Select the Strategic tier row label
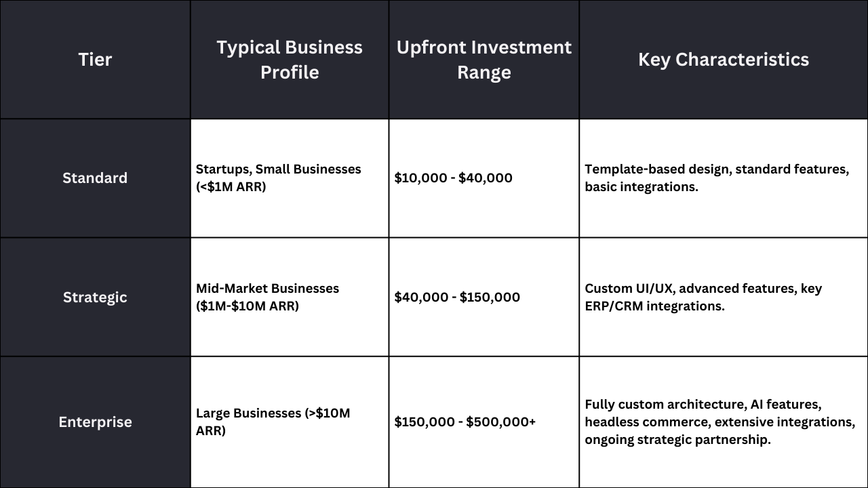Image resolution: width=868 pixels, height=488 pixels. coord(95,297)
